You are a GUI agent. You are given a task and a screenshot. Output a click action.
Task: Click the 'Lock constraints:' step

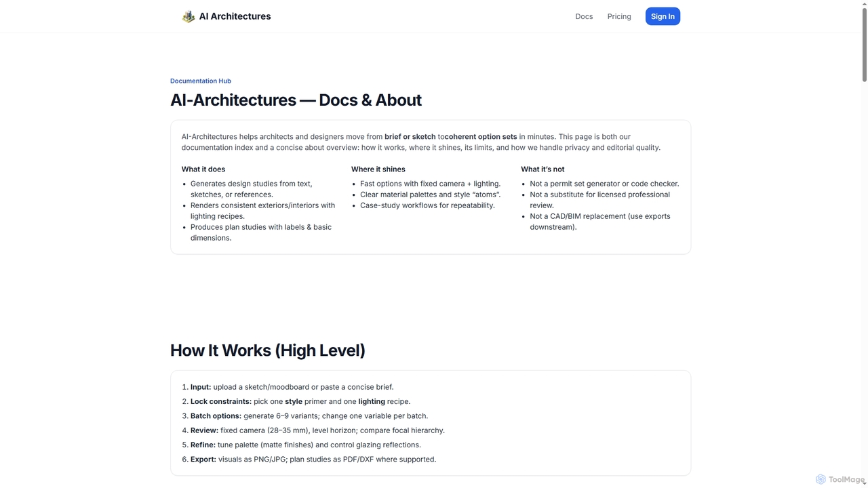pyautogui.click(x=300, y=401)
